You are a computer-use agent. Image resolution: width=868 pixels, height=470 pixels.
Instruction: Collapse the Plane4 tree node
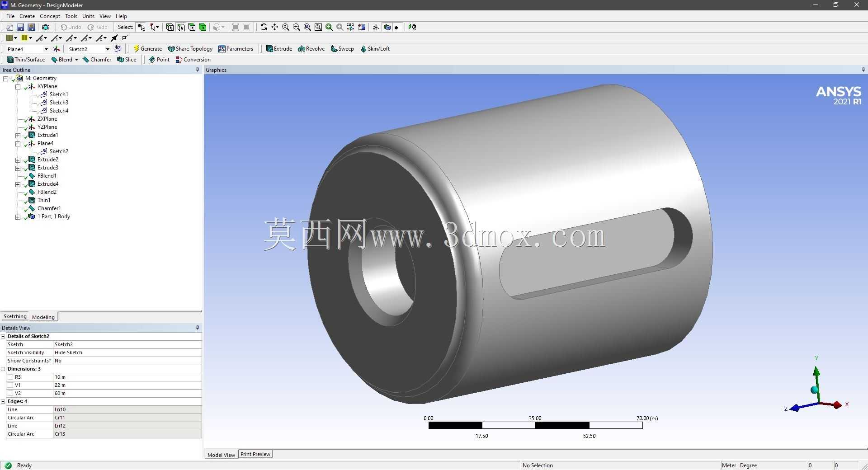tap(18, 143)
